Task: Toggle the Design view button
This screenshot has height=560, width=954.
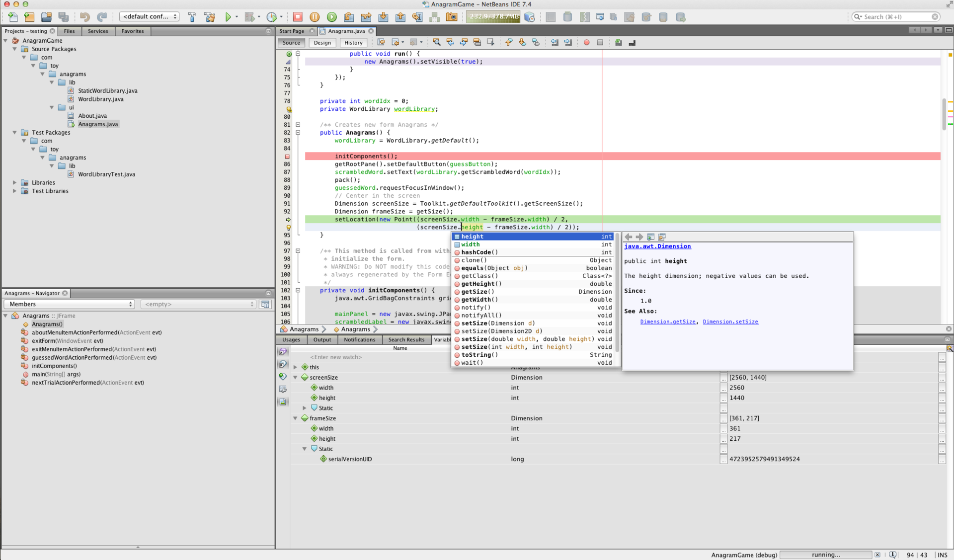Action: [322, 43]
